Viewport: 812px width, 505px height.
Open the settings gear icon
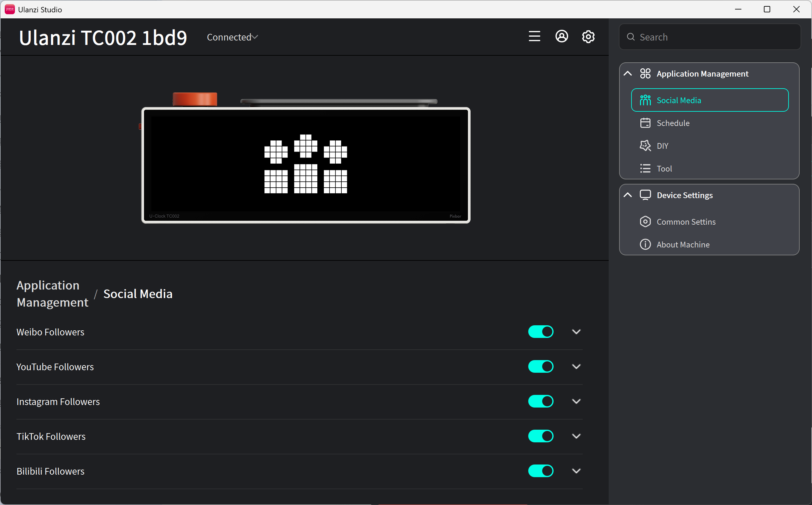(588, 37)
